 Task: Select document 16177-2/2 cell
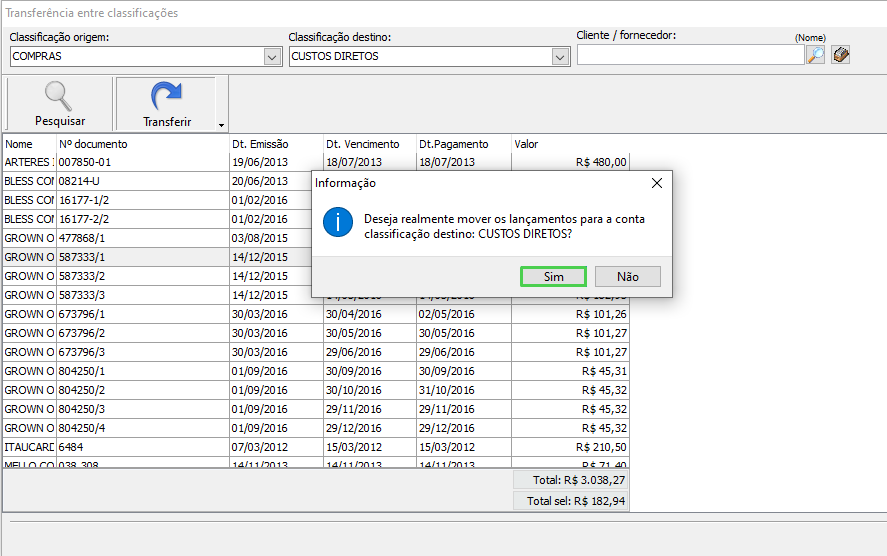pos(143,219)
